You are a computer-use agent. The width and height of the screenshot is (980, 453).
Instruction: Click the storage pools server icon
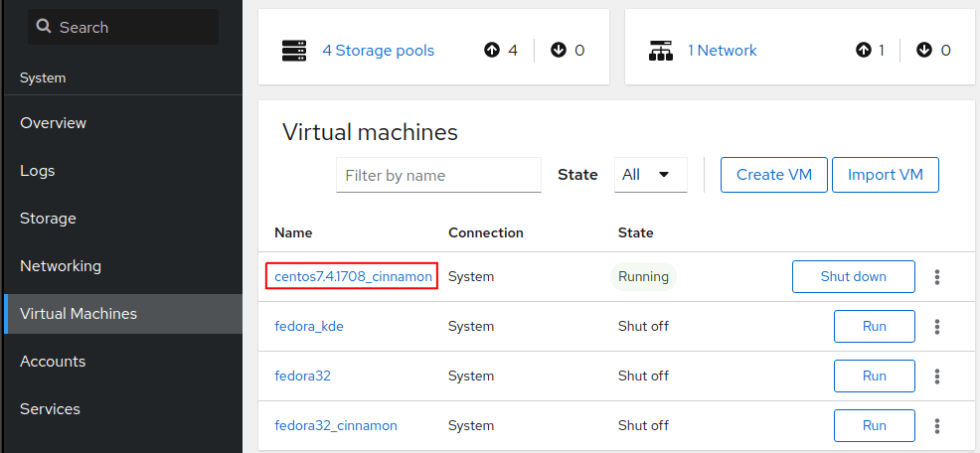click(x=294, y=50)
